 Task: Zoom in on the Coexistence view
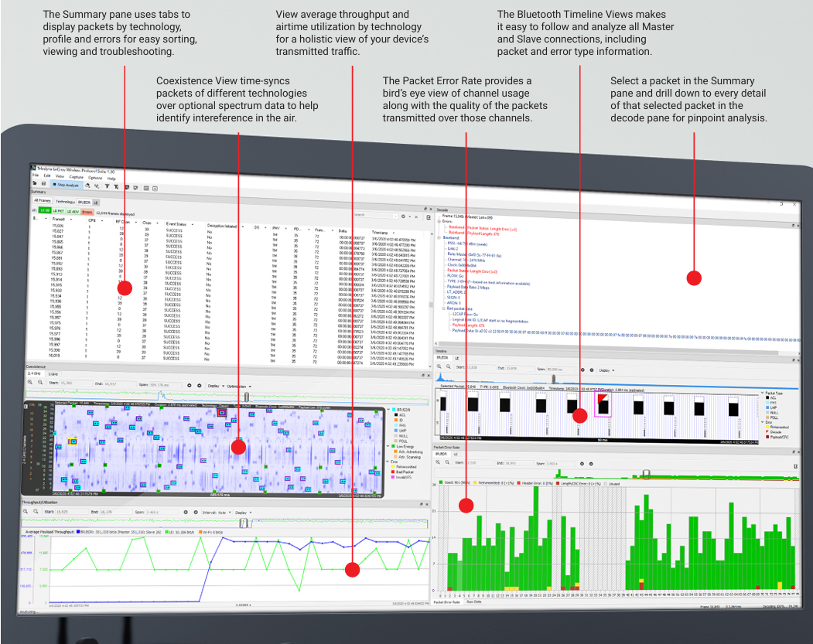pos(29,383)
